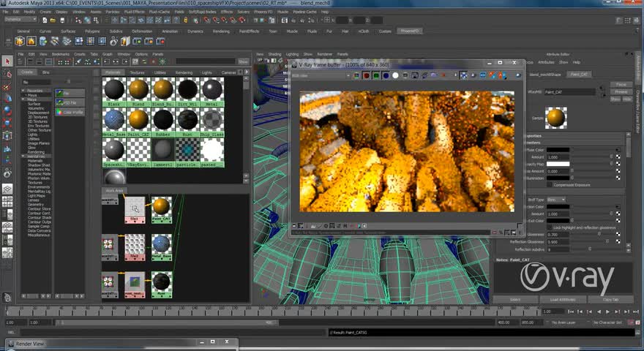Open the RGB color channel dropdown in frame buffer

(x=319, y=75)
